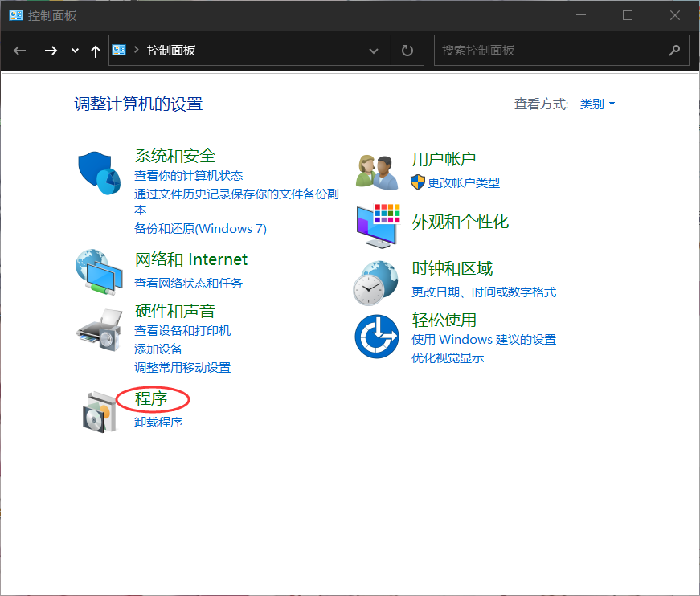Click the control panel icon in address bar
Viewport: 700px width, 596px height.
(x=119, y=50)
